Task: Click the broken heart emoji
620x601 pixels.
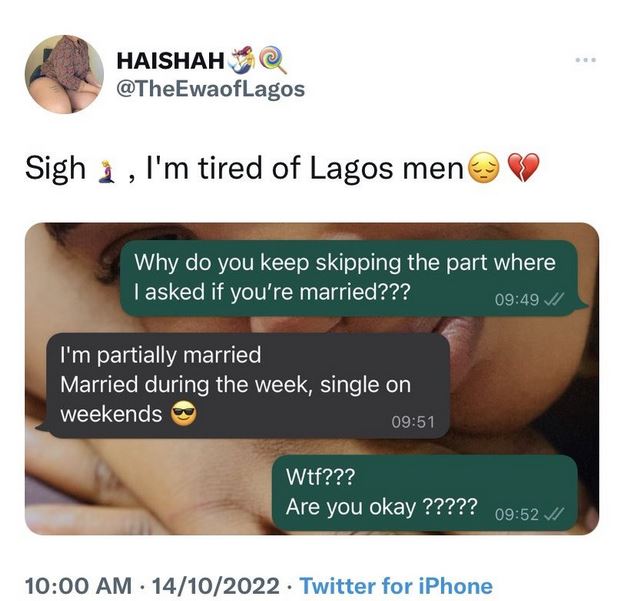Action: [x=522, y=168]
